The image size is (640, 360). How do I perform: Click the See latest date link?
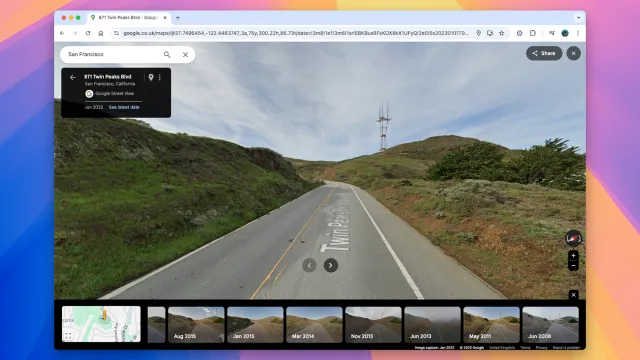124,107
